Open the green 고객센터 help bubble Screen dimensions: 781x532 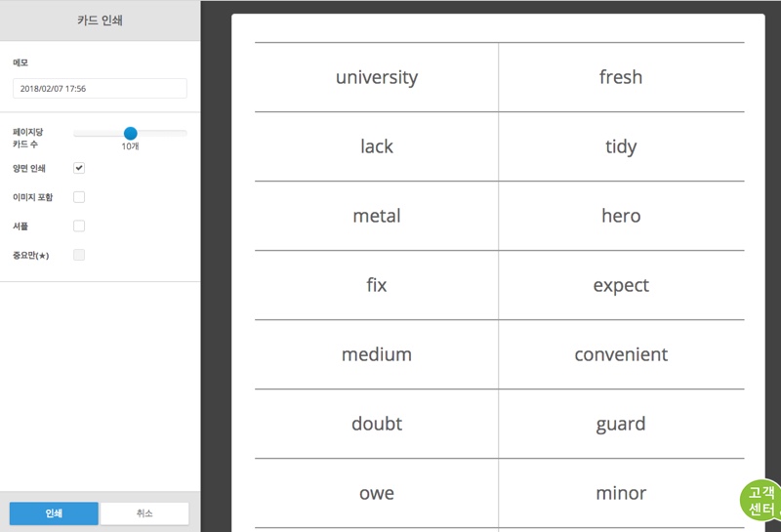[x=760, y=500]
